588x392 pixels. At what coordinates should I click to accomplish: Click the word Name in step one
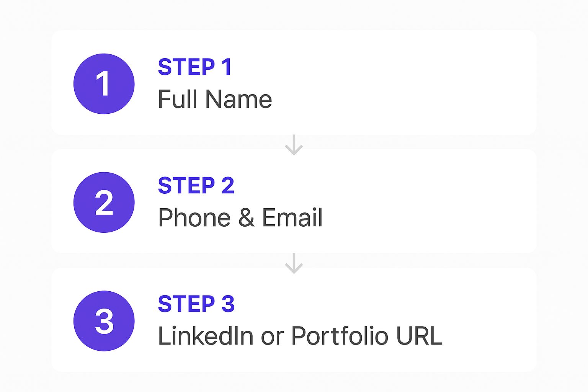click(x=239, y=99)
